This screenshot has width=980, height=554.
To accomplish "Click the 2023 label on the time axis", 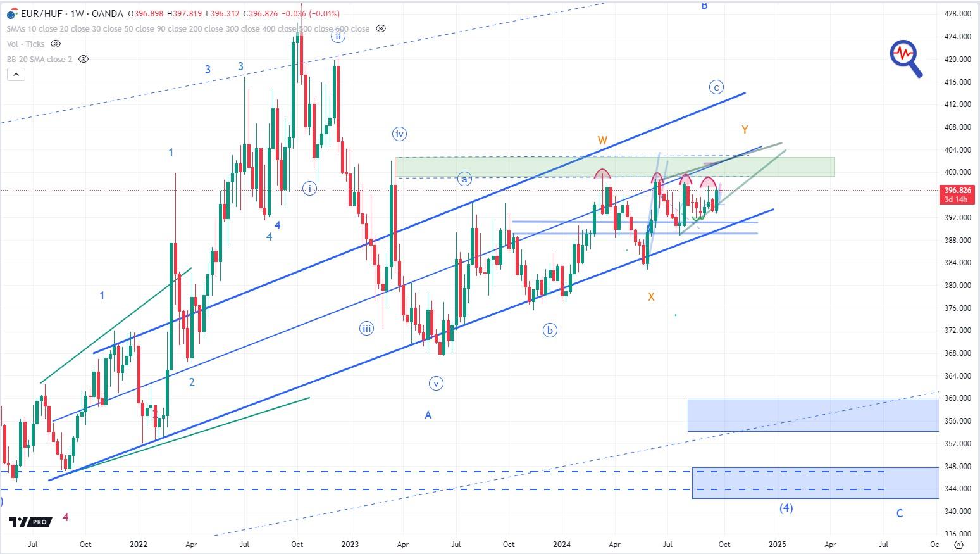I will 349,544.
